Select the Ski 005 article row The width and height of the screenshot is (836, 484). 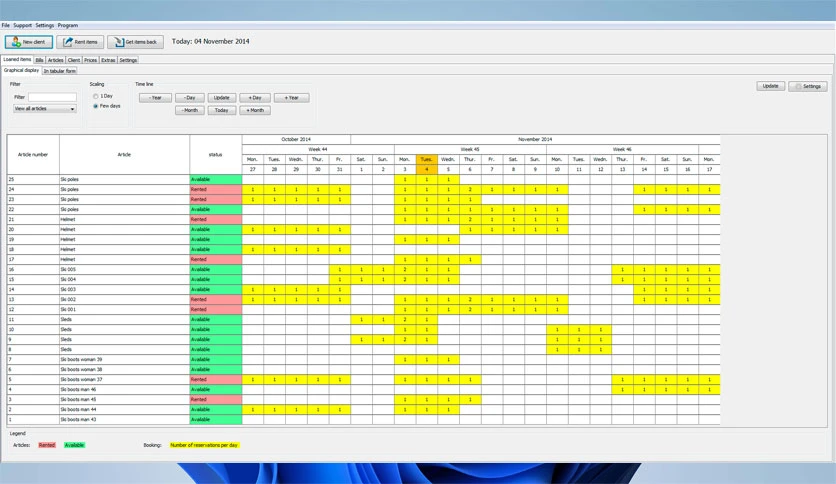point(364,269)
